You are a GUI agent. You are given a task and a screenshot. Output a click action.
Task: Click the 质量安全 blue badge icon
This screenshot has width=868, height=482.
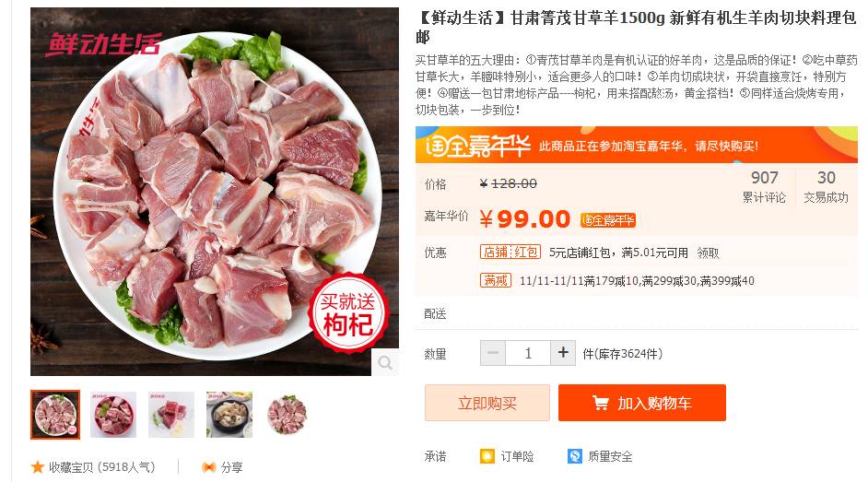(x=575, y=456)
